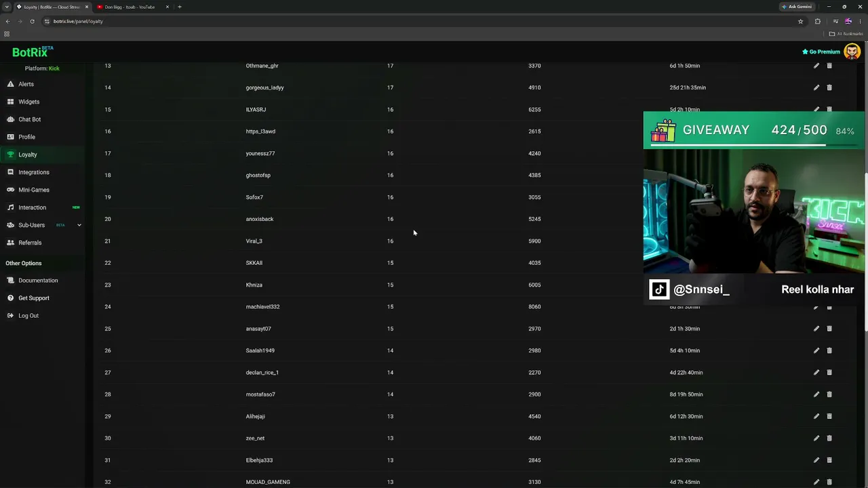Click the Go Premium button
This screenshot has height=488, width=868.
point(821,52)
